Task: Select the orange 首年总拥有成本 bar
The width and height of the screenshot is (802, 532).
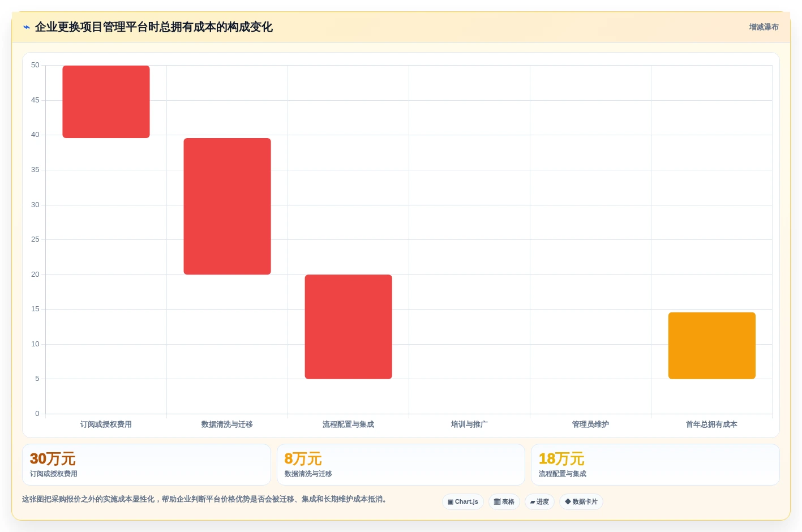Action: [x=711, y=346]
